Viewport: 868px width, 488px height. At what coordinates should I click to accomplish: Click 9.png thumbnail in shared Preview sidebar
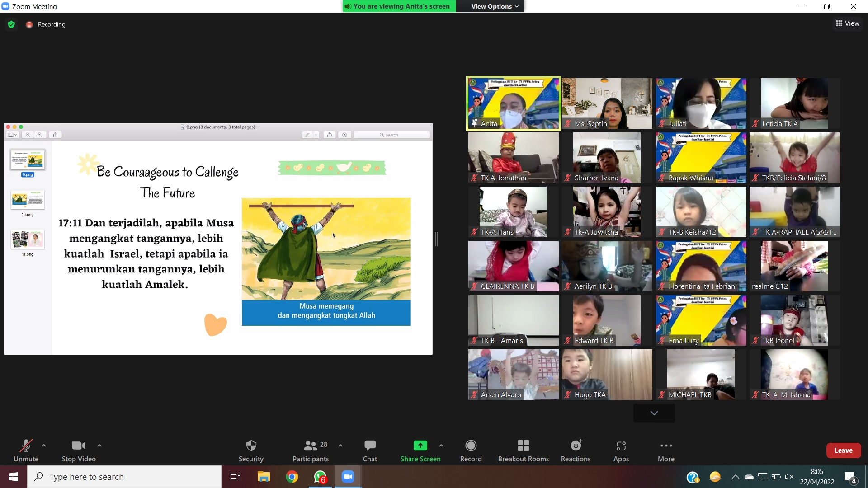click(28, 160)
